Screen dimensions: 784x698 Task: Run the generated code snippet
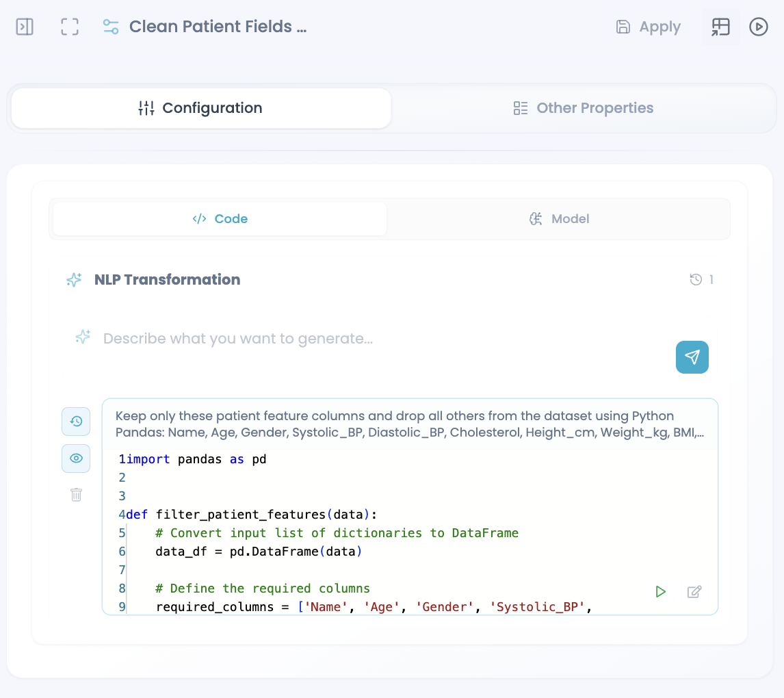[x=660, y=591]
